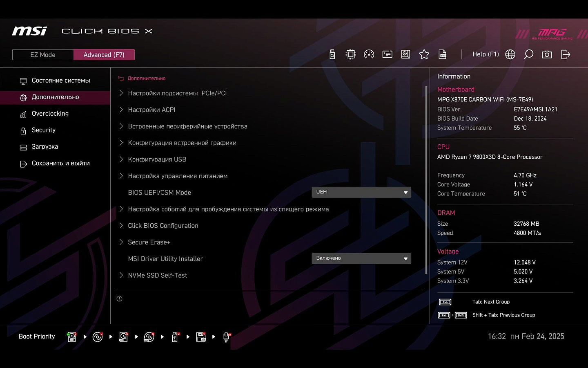Click the Дополнительно breadcrumb link
Screen dimensions: 588x368
(x=147, y=79)
